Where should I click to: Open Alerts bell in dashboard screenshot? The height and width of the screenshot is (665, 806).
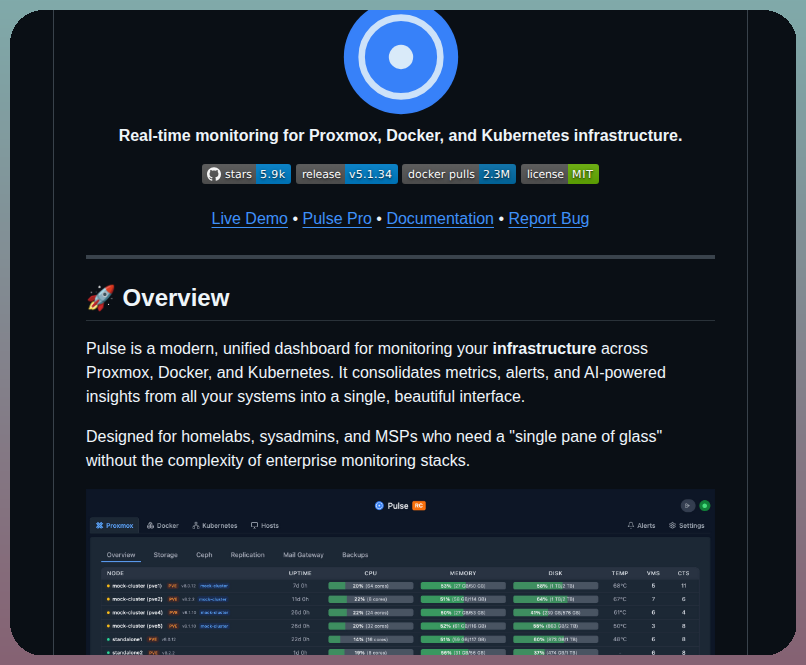[641, 526]
